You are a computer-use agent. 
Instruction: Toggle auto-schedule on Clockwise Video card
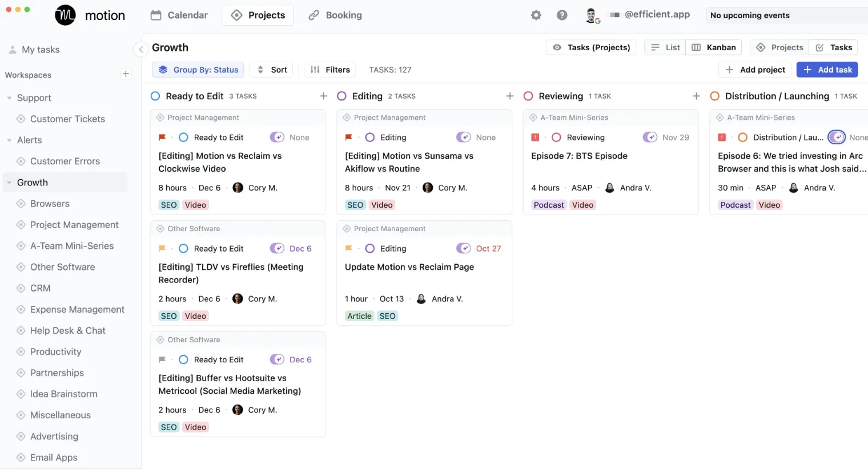[277, 138]
